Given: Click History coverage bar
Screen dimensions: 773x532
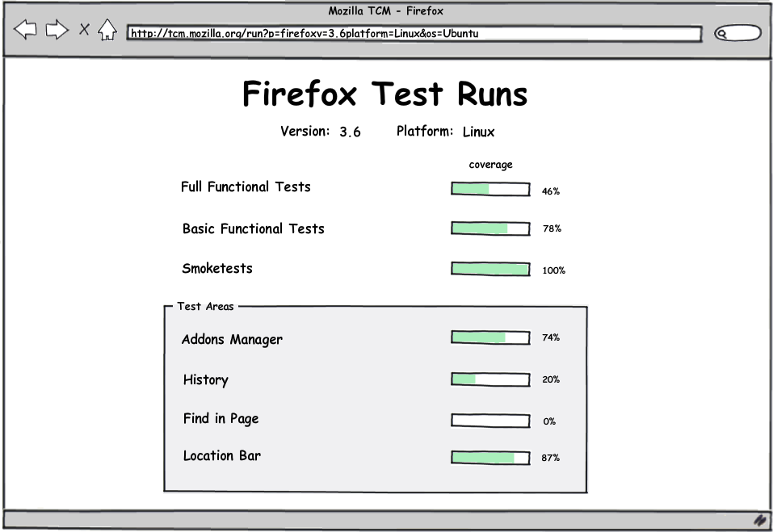Looking at the screenshot, I should click(490, 379).
